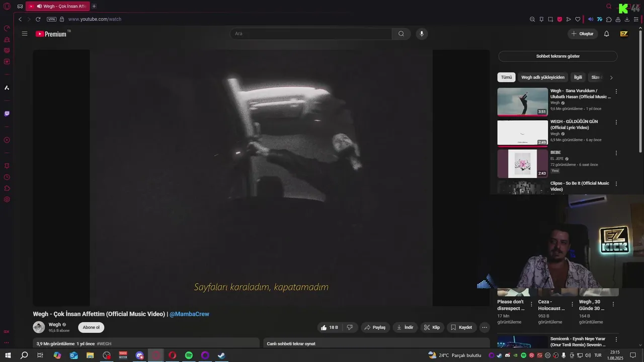644x362 pixels.
Task: Create a clip with the Klip button
Action: click(x=432, y=327)
